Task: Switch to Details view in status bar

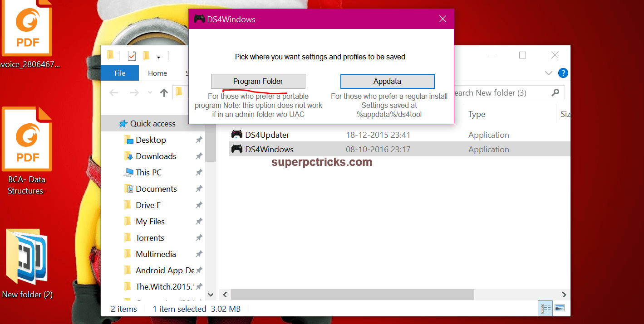Action: pos(546,309)
